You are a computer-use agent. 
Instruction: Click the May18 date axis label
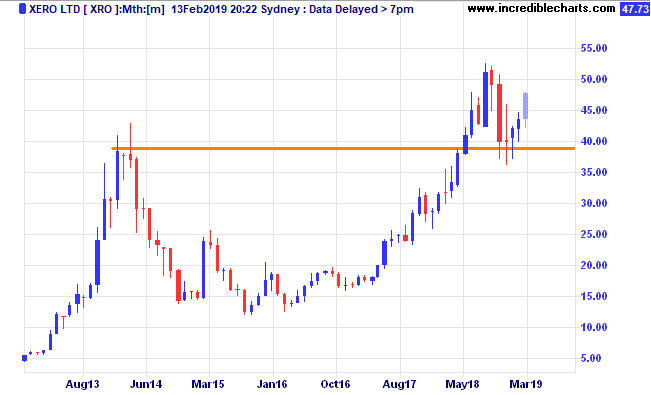[463, 384]
